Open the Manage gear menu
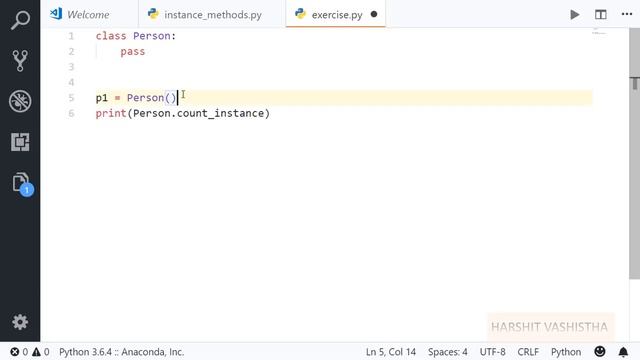Viewport: 640px width, 360px height. 20,322
